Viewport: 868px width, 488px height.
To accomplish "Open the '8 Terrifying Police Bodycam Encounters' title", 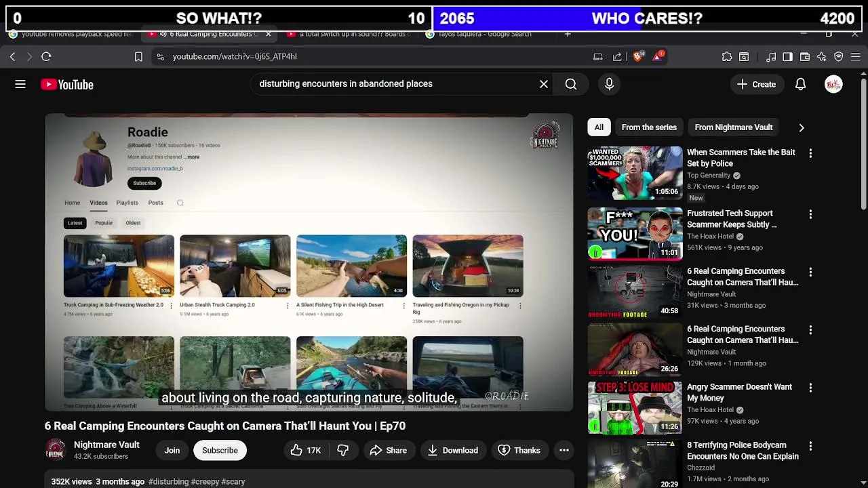I will click(x=743, y=451).
